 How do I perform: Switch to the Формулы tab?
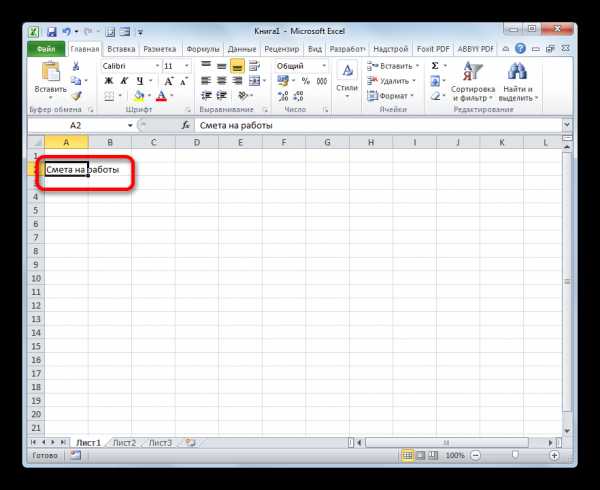pos(203,49)
